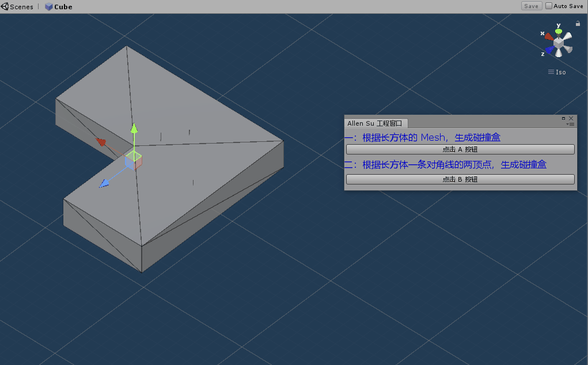Click the back arrow next to Scenes

5,6
